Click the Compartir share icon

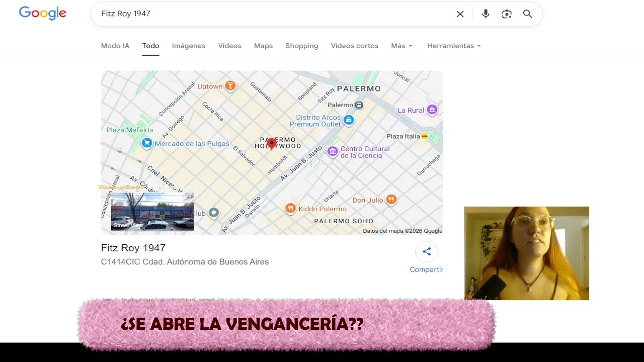pyautogui.click(x=427, y=252)
